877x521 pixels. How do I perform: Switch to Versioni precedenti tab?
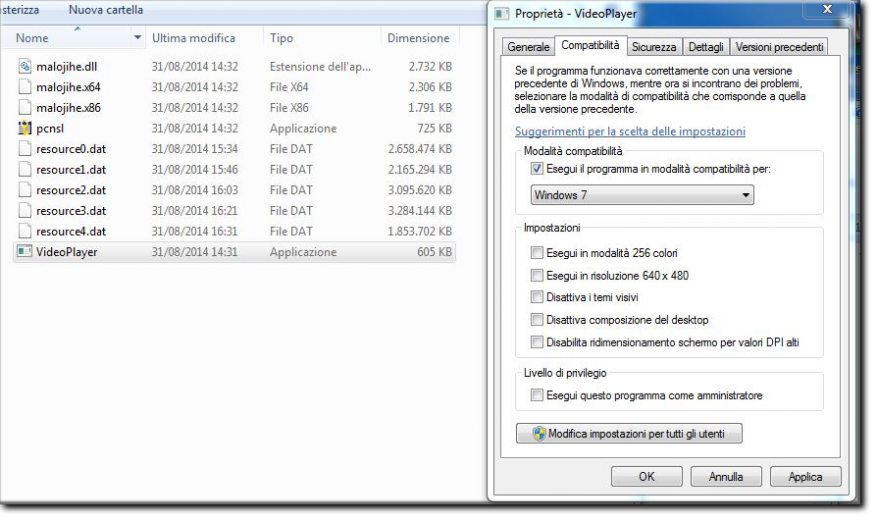[779, 47]
